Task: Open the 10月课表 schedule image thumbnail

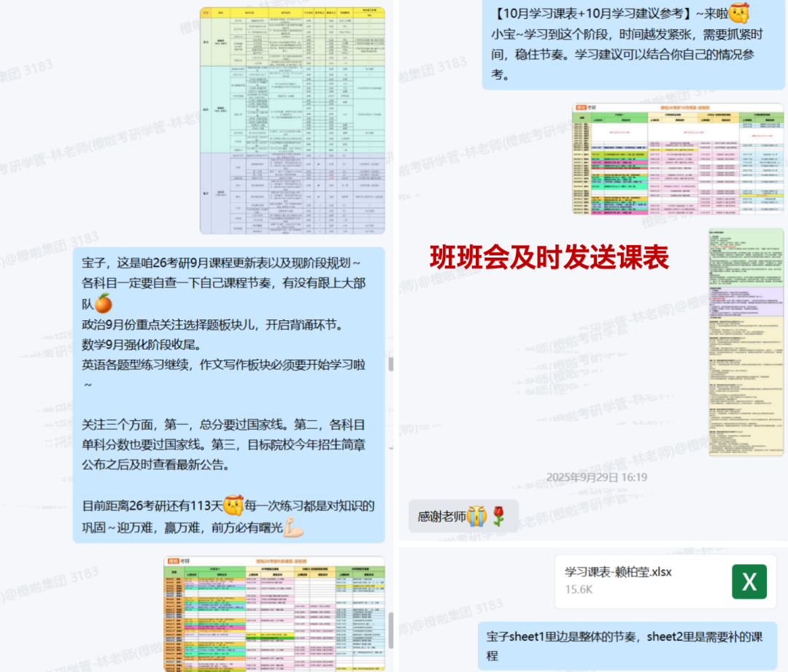Action: coord(678,159)
